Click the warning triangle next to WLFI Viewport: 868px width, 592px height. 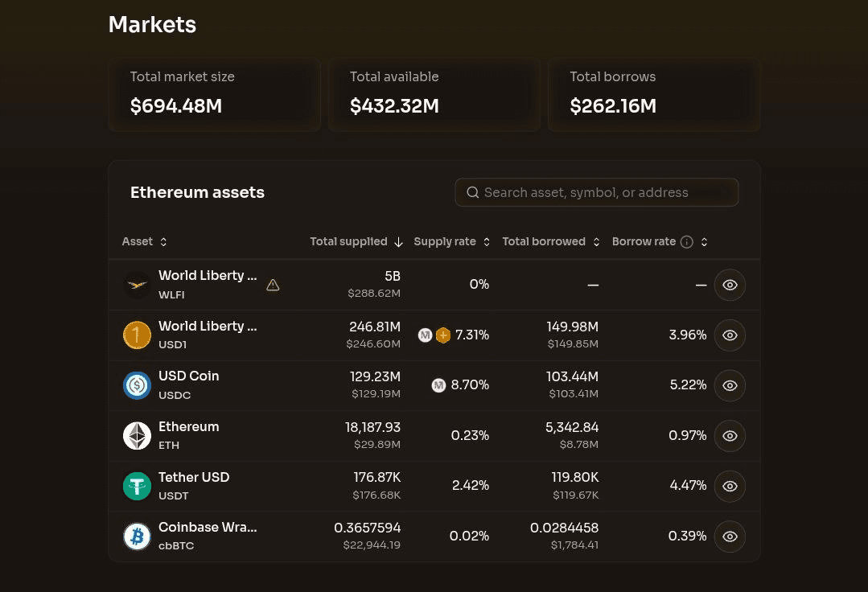point(273,285)
